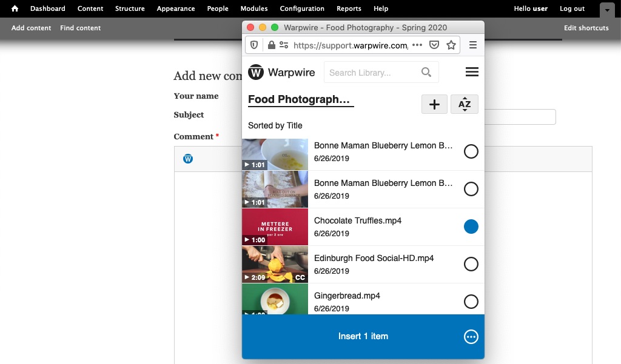
Task: Click the Warpwire plugin button in comment editor
Action: 188,159
